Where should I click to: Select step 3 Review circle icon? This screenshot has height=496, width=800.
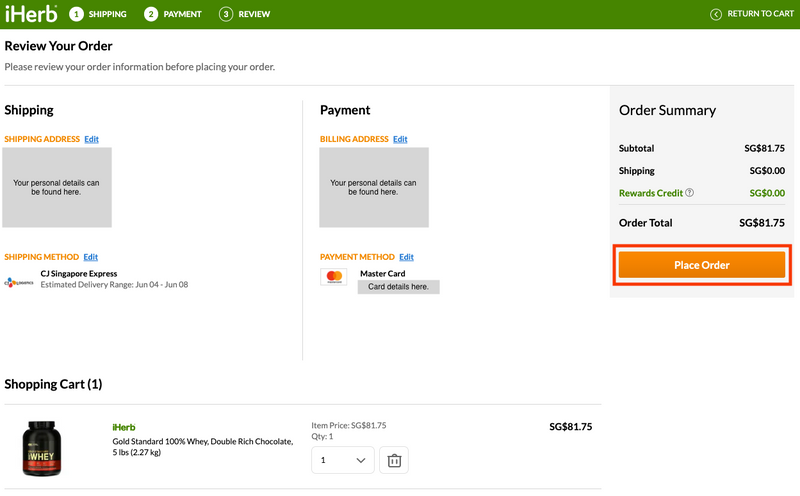click(x=226, y=14)
